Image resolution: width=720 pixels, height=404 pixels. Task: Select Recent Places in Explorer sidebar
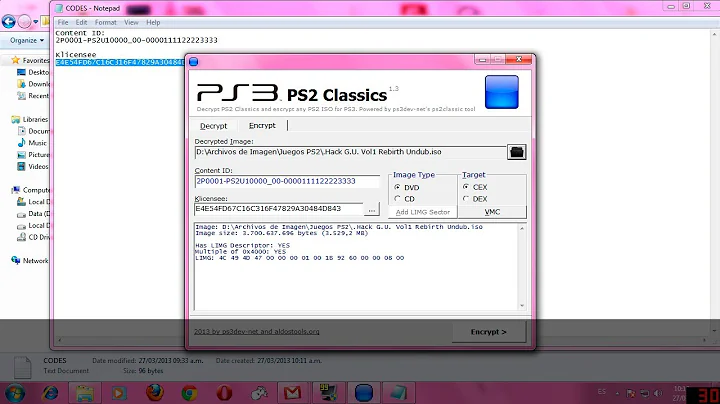33,96
